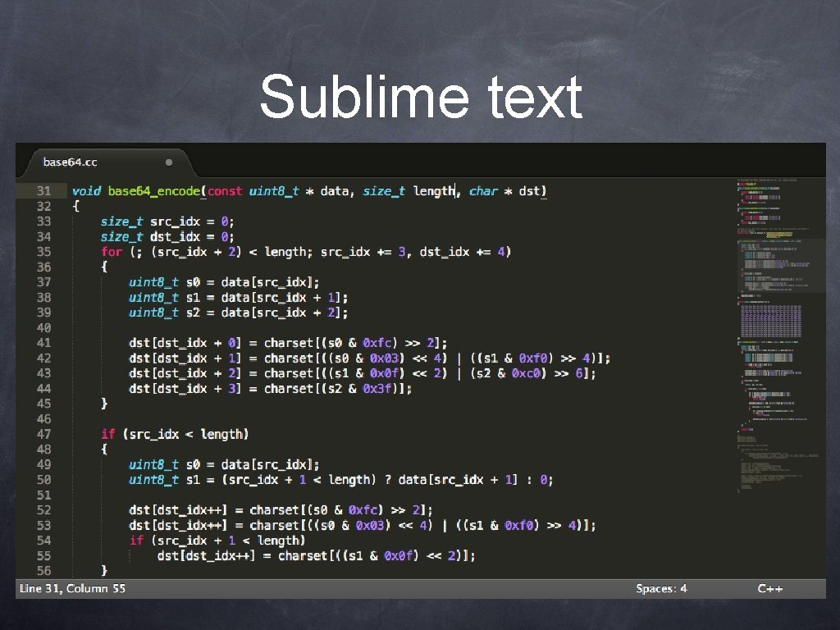The height and width of the screenshot is (630, 840).
Task: Click the 'for' keyword on line 35
Action: [112, 252]
